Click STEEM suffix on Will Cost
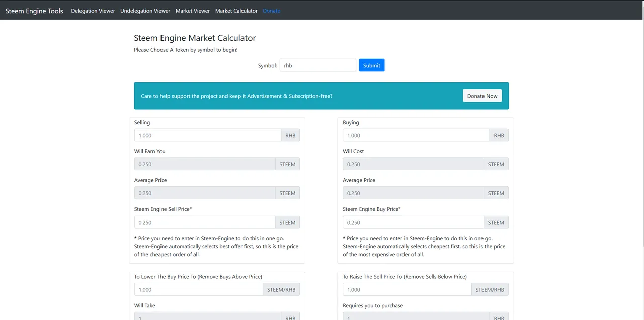 point(496,164)
